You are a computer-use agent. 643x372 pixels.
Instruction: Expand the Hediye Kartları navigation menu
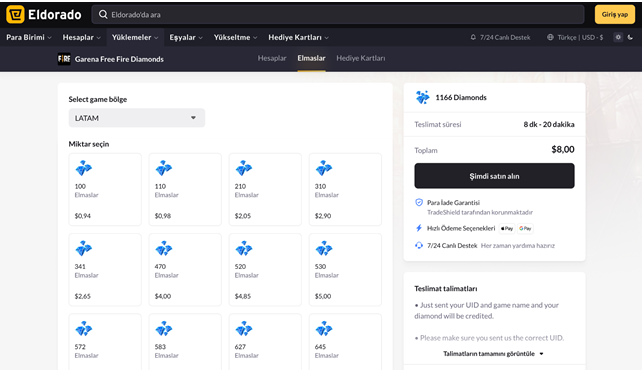coord(299,37)
